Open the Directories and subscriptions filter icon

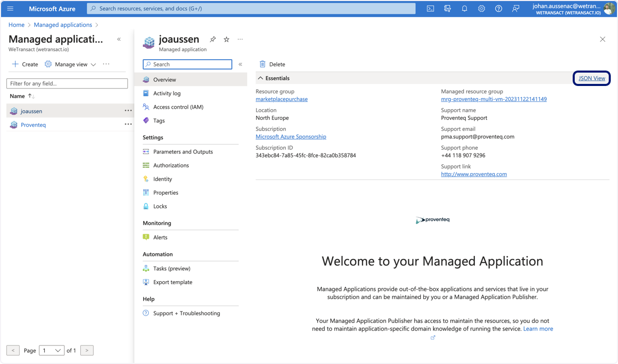pos(447,9)
